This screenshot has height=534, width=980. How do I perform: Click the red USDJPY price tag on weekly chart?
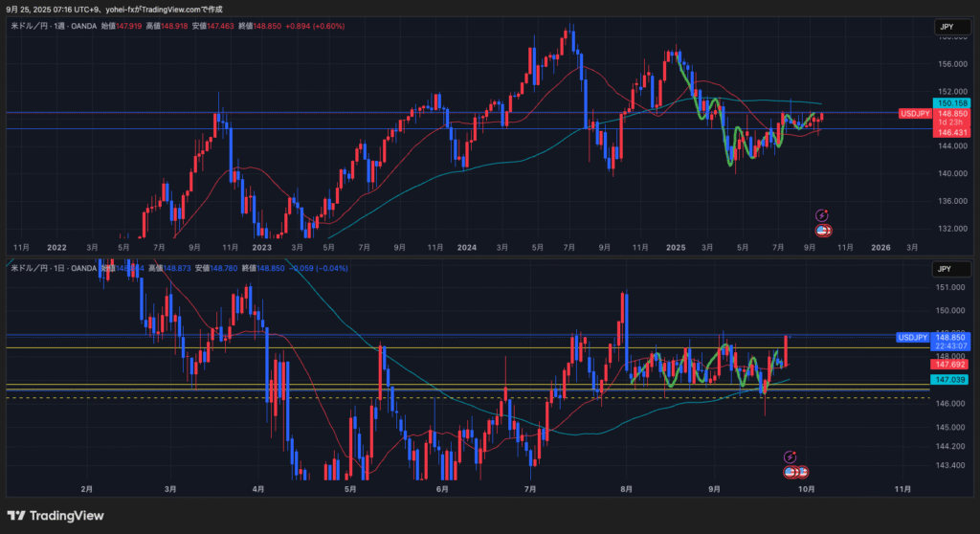(915, 114)
